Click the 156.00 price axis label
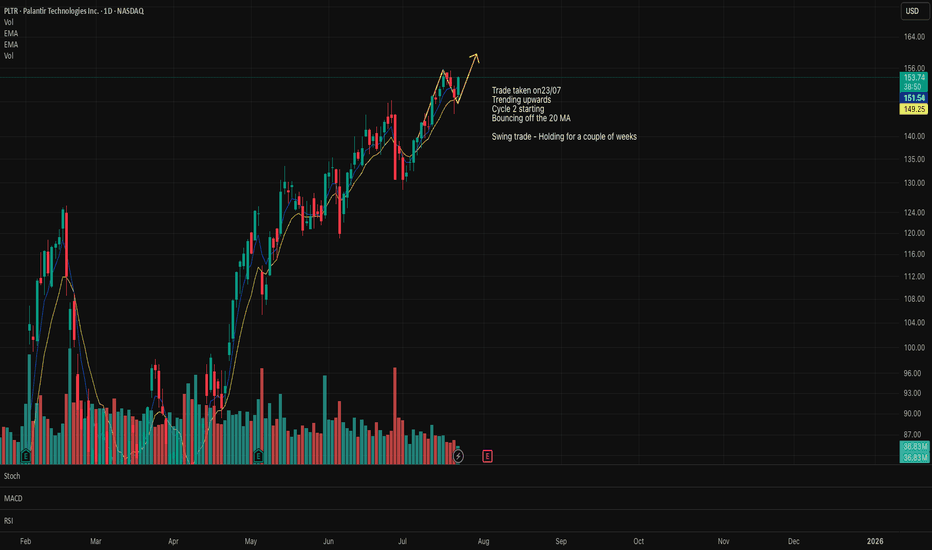Screen dimensions: 932x550 point(914,68)
